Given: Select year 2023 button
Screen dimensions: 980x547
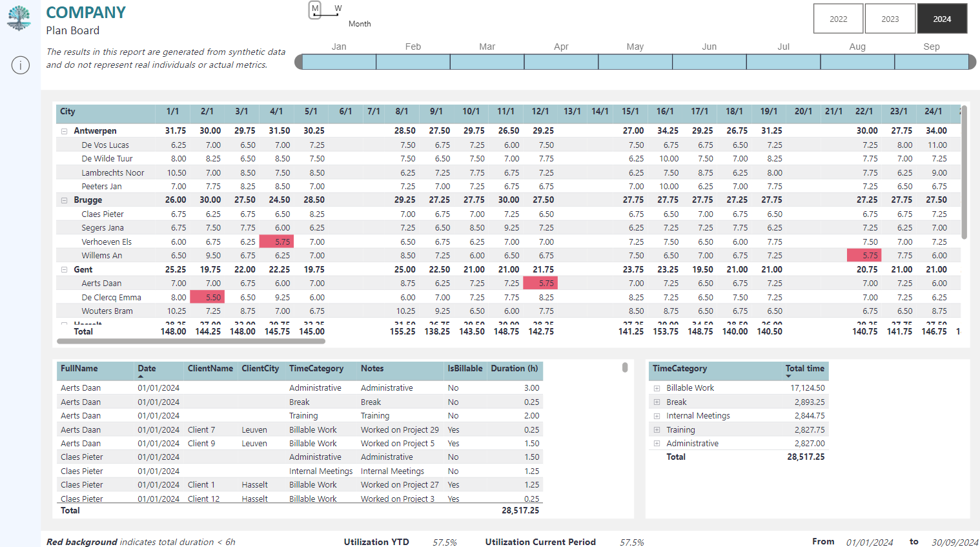Looking at the screenshot, I should click(890, 19).
